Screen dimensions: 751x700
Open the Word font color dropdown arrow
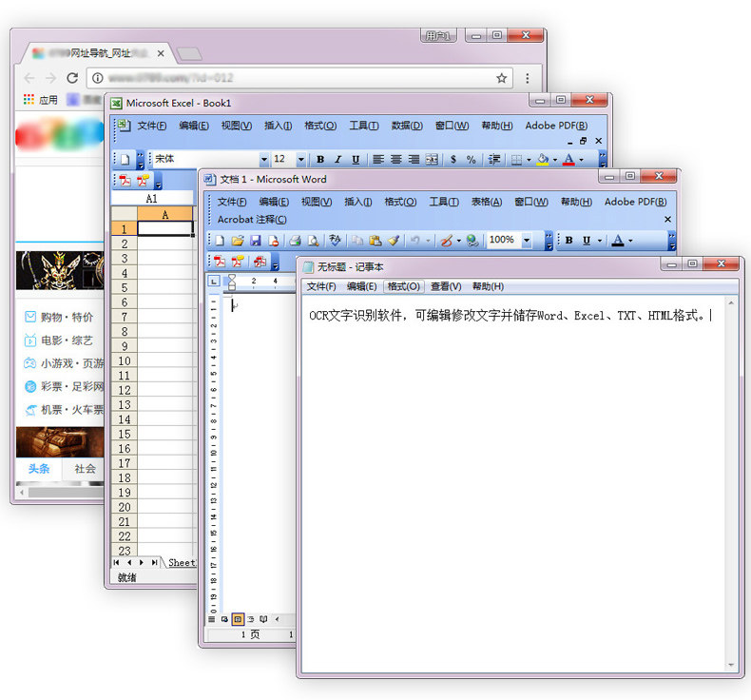click(630, 241)
